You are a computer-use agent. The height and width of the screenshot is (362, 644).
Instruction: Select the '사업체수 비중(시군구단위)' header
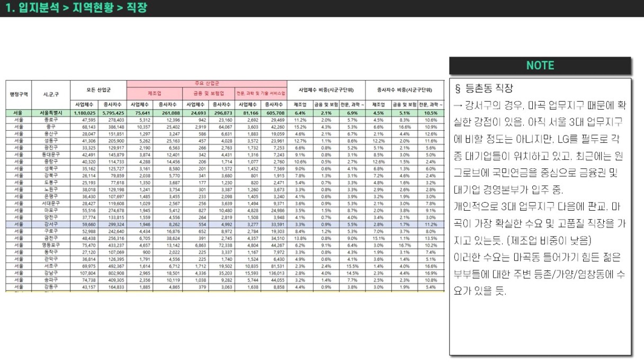point(326,90)
